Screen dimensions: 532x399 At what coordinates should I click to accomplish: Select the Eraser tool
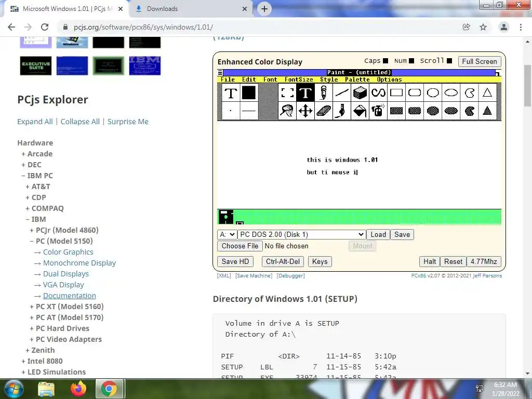point(323,111)
